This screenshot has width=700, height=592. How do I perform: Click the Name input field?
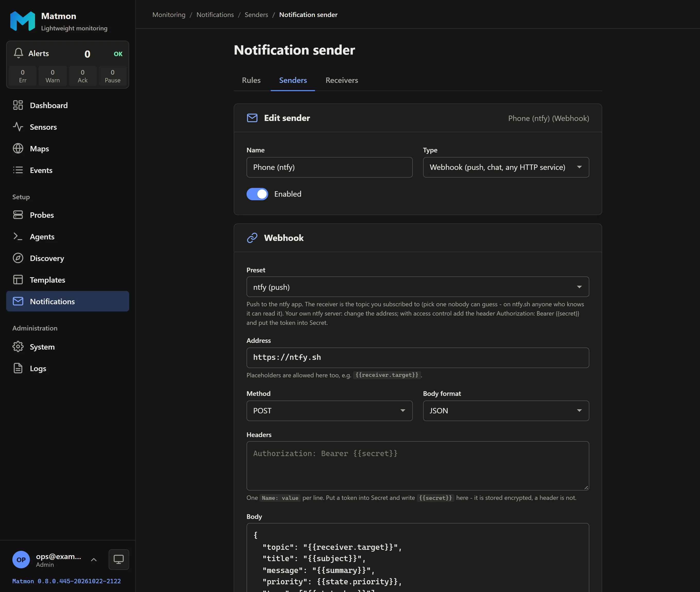click(x=329, y=167)
